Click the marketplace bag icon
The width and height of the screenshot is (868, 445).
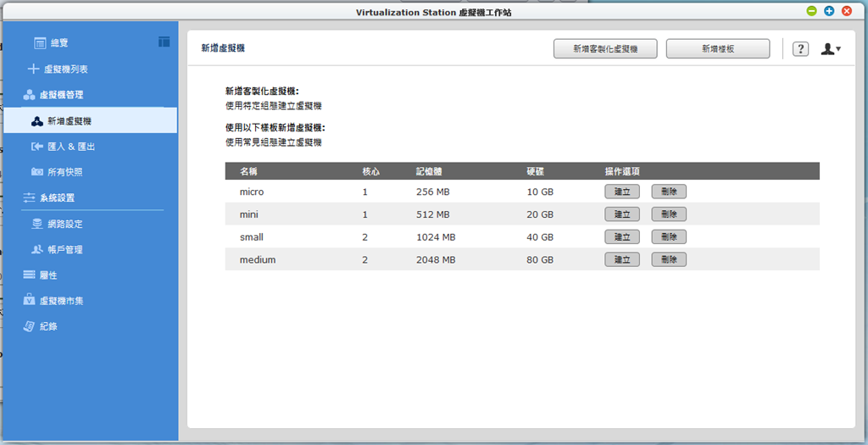click(29, 299)
